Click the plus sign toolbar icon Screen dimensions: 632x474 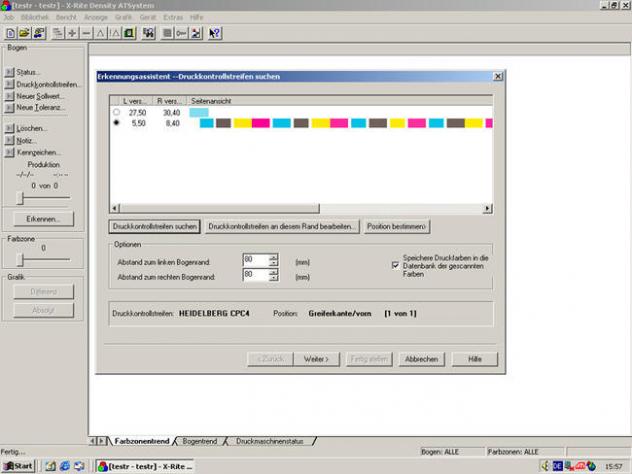pyautogui.click(x=72, y=33)
